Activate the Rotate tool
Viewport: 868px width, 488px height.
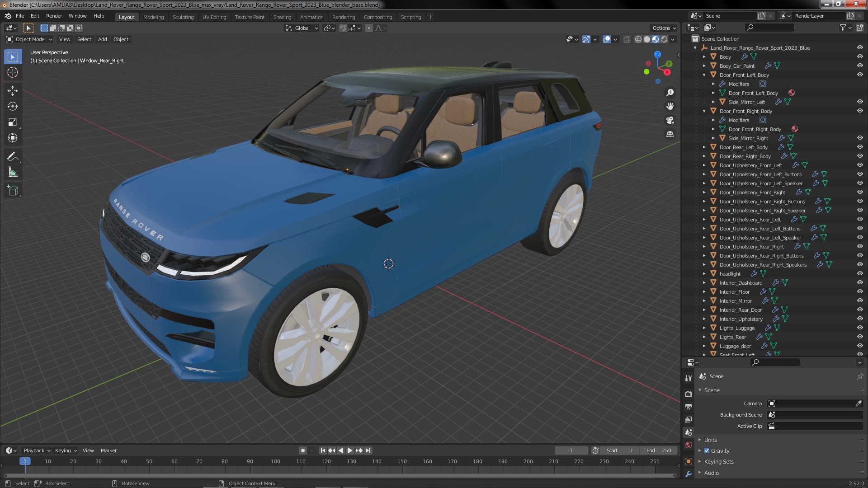point(13,106)
